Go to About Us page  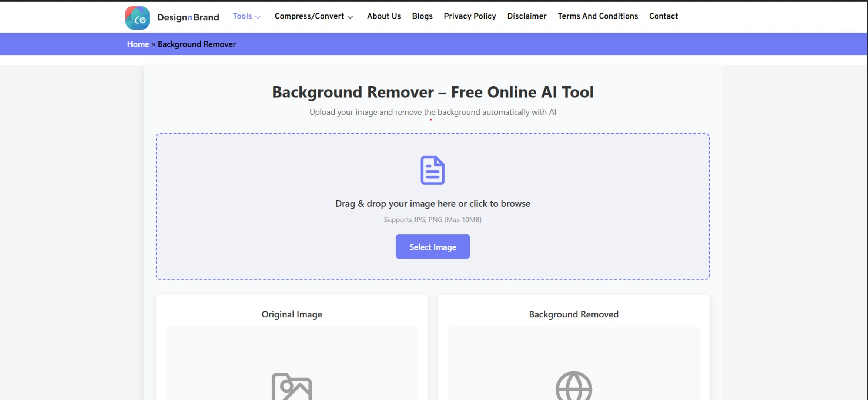click(x=383, y=16)
